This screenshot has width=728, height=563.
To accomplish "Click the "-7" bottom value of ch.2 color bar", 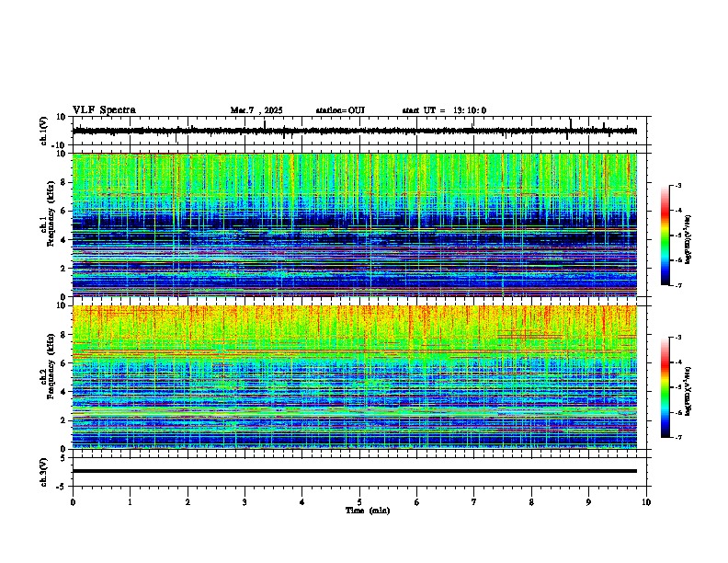I will coord(678,438).
